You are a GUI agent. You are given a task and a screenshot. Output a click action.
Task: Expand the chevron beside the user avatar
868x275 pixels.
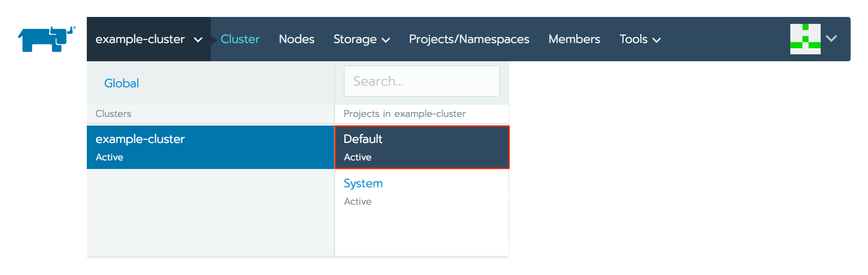[x=831, y=39]
